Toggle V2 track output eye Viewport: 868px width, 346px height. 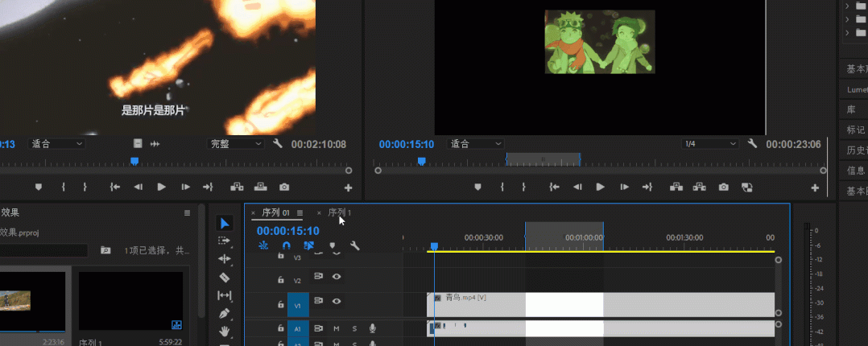[336, 276]
